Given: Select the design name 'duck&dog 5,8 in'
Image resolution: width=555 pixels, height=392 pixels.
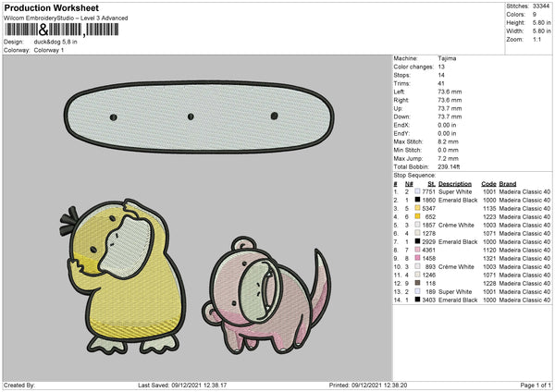Looking at the screenshot, I should coord(55,42).
